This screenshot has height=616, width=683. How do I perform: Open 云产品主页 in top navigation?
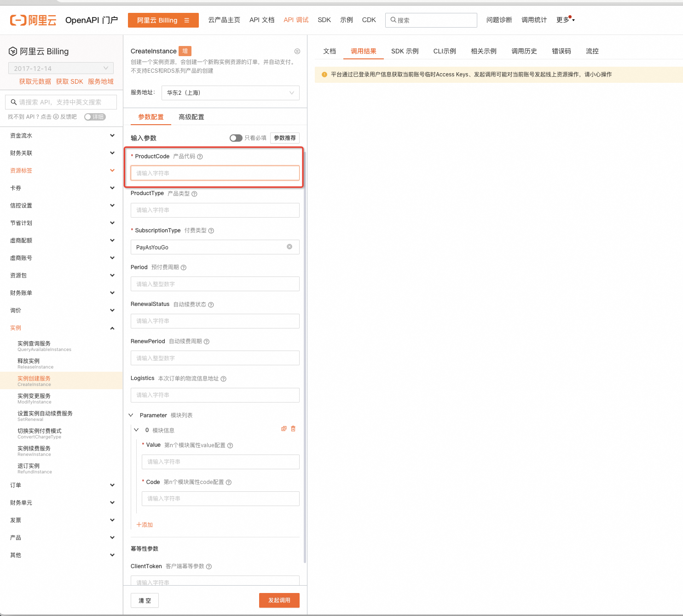click(x=224, y=20)
